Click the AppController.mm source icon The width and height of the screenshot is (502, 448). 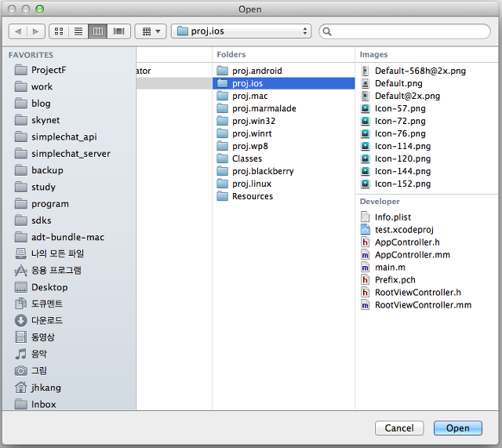365,254
